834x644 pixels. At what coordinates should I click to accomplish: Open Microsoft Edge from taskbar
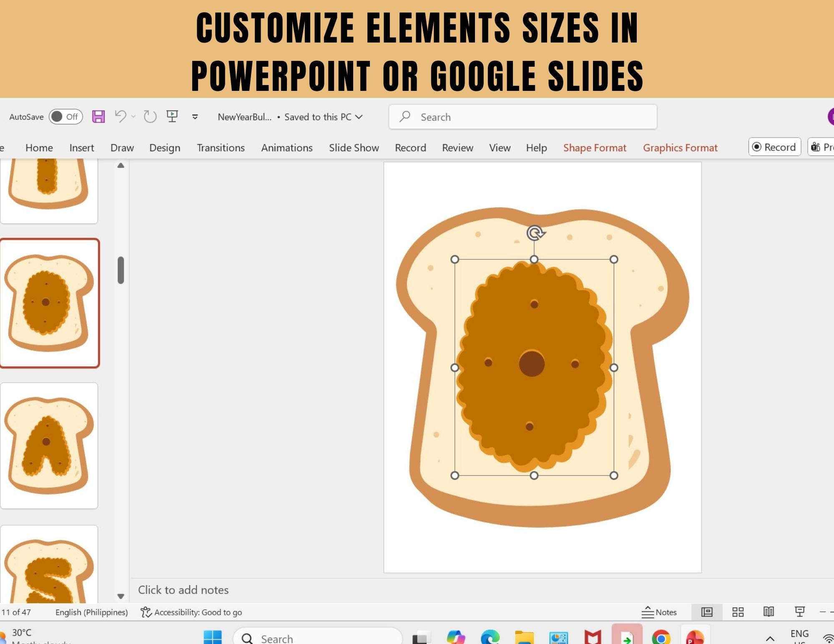pos(490,637)
